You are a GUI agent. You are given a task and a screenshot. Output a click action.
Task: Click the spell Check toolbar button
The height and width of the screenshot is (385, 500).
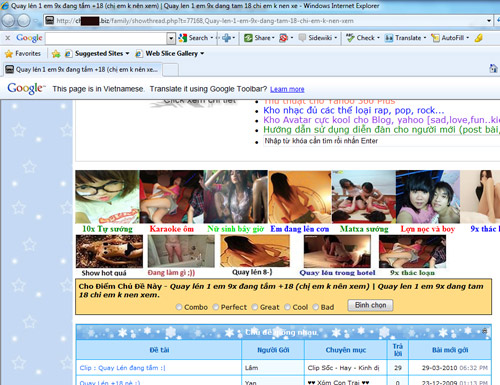[360, 38]
